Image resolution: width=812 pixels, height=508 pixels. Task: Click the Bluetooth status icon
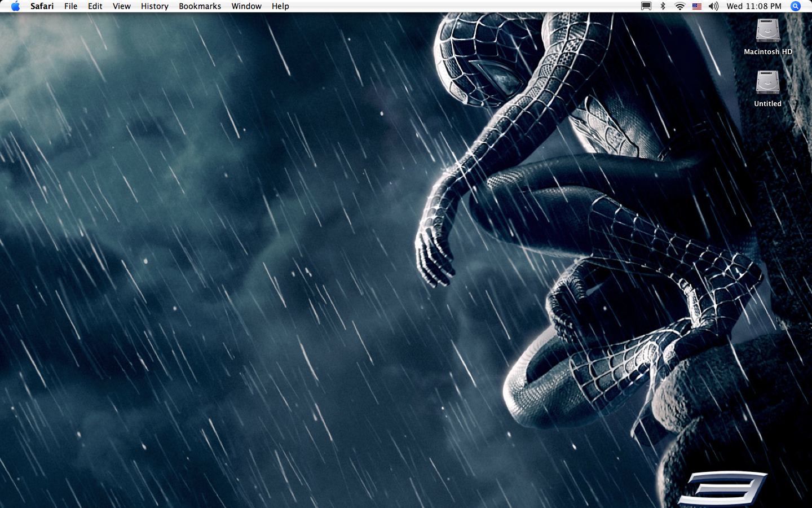pos(663,6)
